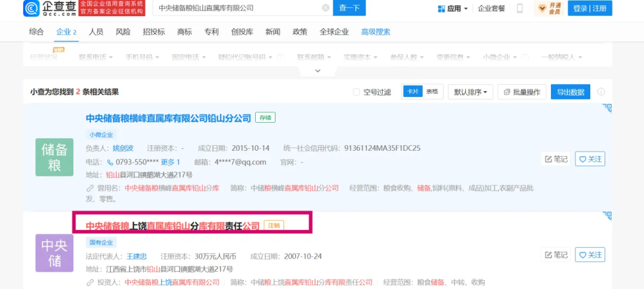Screen dimensions: 644x289
Task: Open the 一般纳税人 filter dropdown
Action: (562, 57)
